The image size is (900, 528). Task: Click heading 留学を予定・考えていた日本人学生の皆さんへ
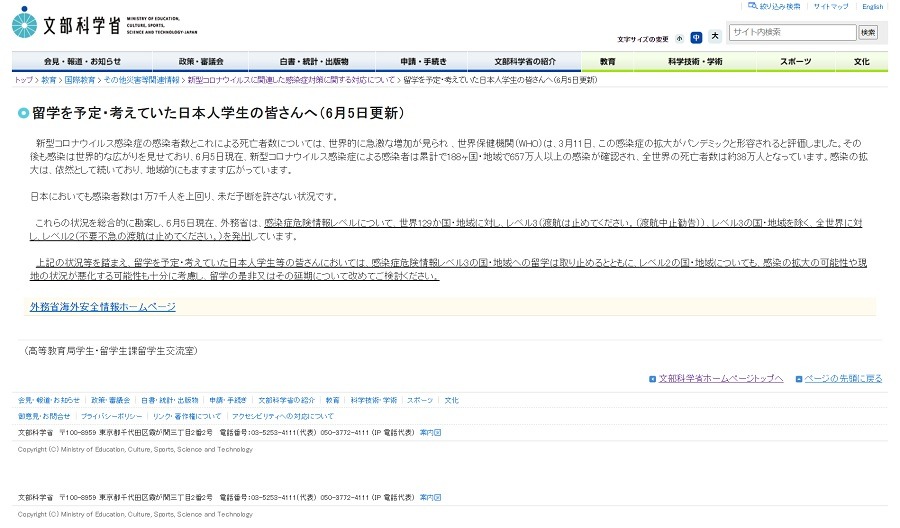(x=218, y=113)
